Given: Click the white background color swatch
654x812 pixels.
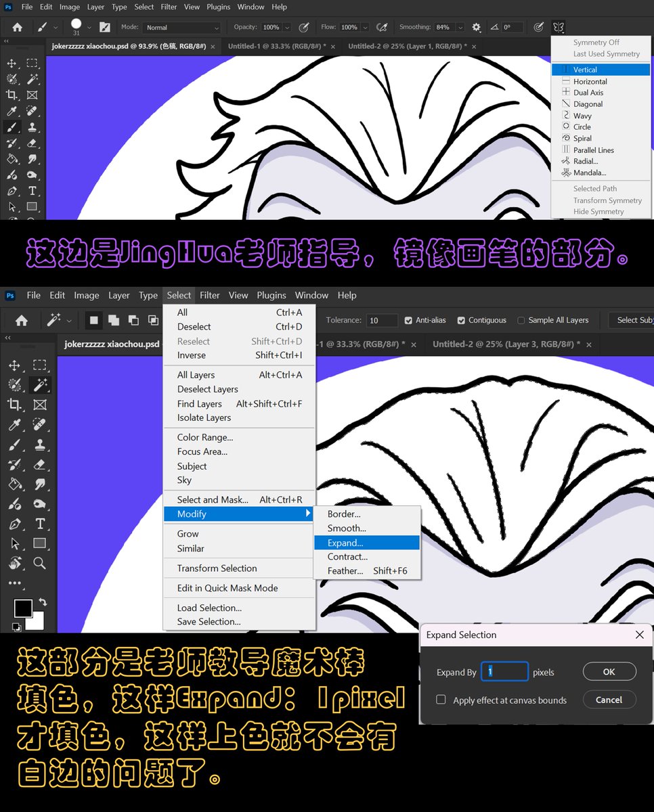Looking at the screenshot, I should [x=37, y=623].
